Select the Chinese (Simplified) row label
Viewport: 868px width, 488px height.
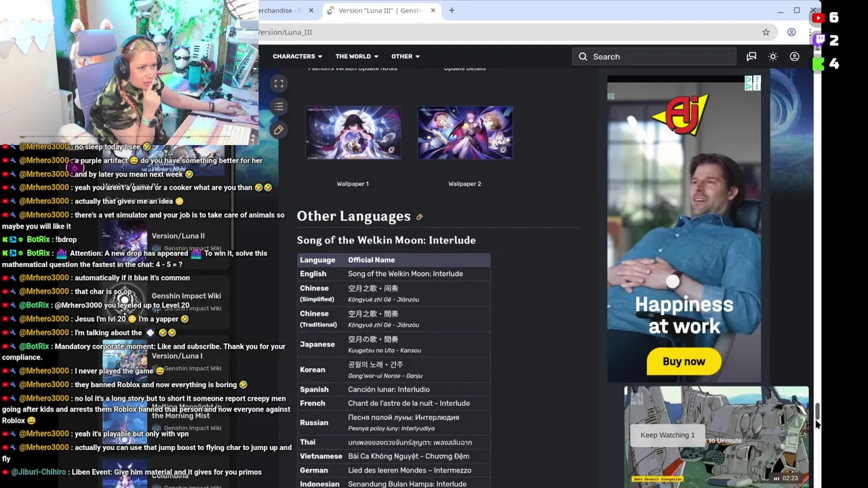[317, 293]
